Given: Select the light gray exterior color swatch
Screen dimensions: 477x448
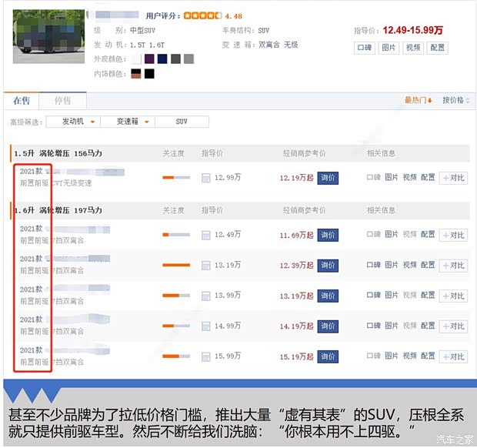Looking at the screenshot, I should pyautogui.click(x=189, y=59).
